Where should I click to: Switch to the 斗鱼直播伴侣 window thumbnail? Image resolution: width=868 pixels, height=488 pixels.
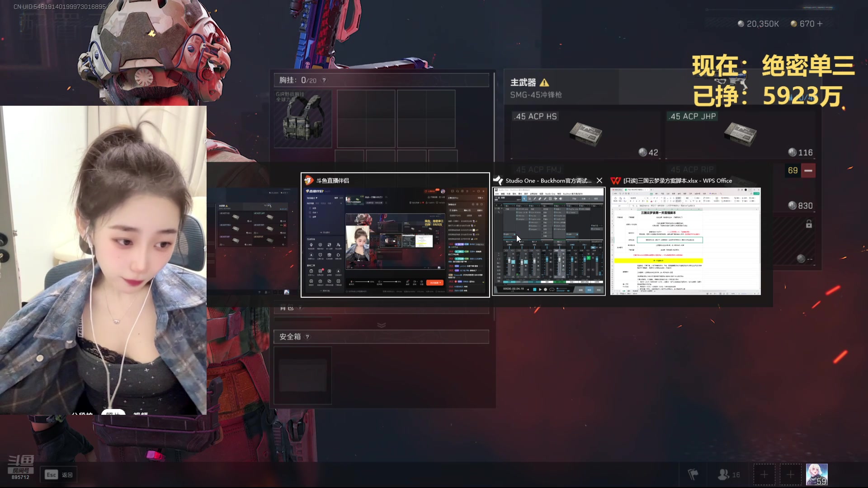coord(395,241)
